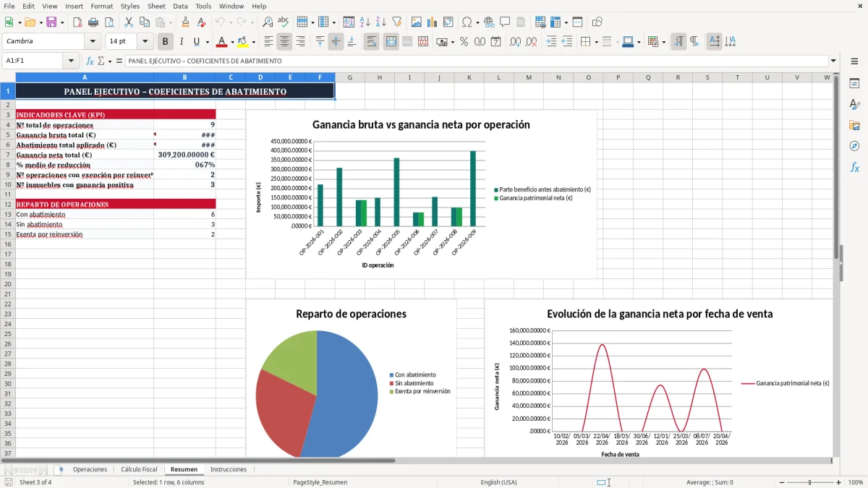The height and width of the screenshot is (488, 868).
Task: Toggle Wrap Text on
Action: coord(371,42)
